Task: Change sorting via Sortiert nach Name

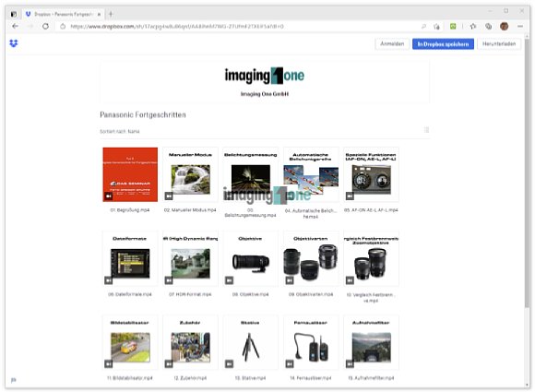Action: point(119,131)
